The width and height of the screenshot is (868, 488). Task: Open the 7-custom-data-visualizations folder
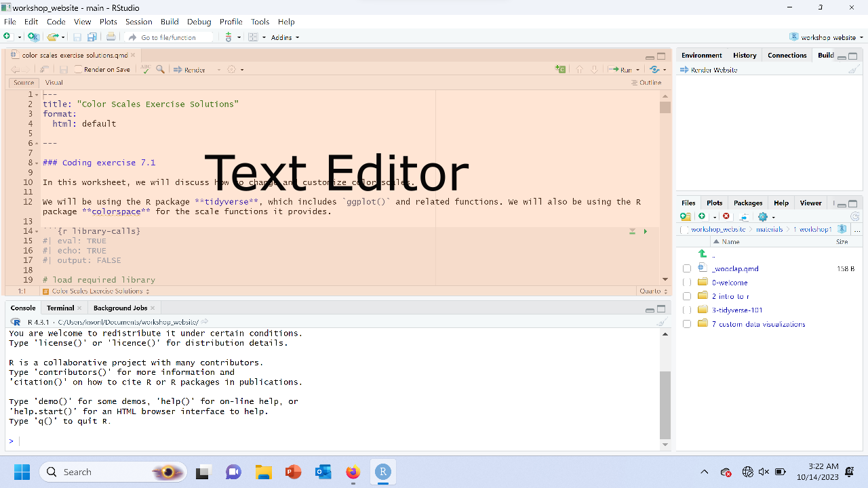point(758,324)
